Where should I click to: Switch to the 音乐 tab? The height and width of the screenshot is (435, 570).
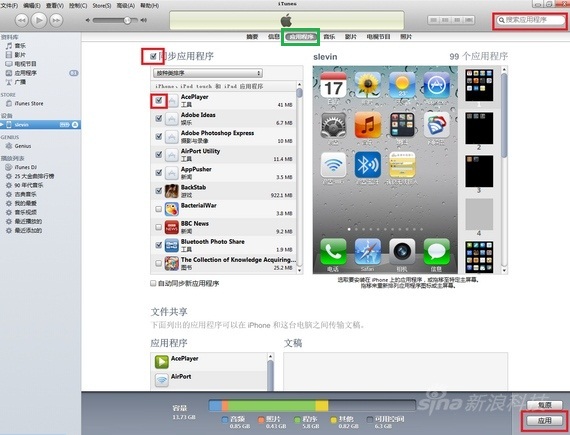329,37
